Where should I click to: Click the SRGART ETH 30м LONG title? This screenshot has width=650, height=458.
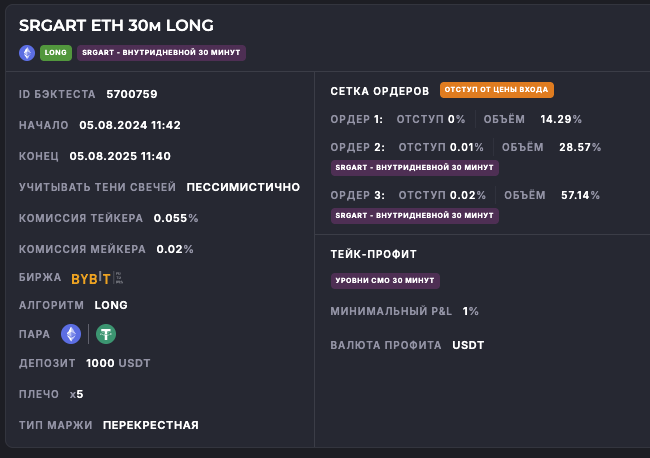(116, 25)
